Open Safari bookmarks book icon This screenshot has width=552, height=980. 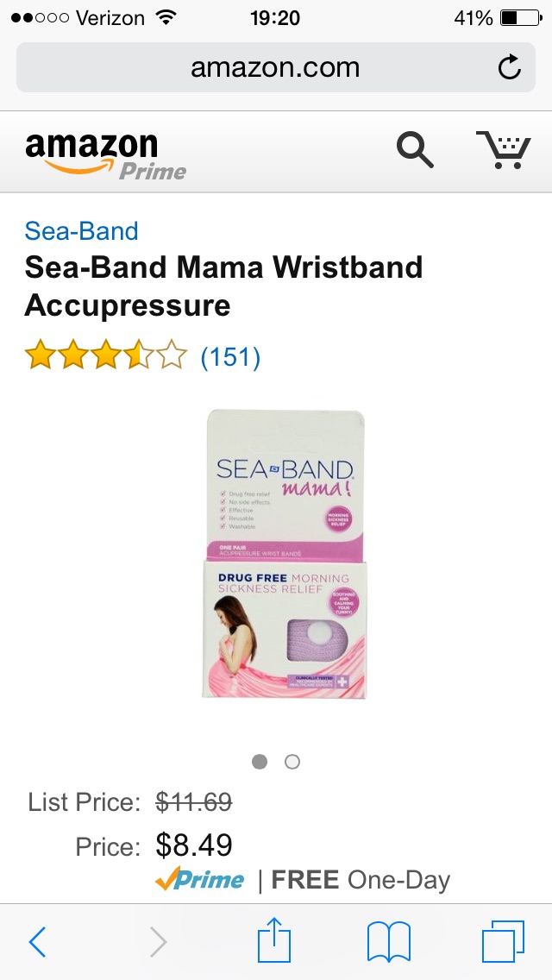coord(388,942)
